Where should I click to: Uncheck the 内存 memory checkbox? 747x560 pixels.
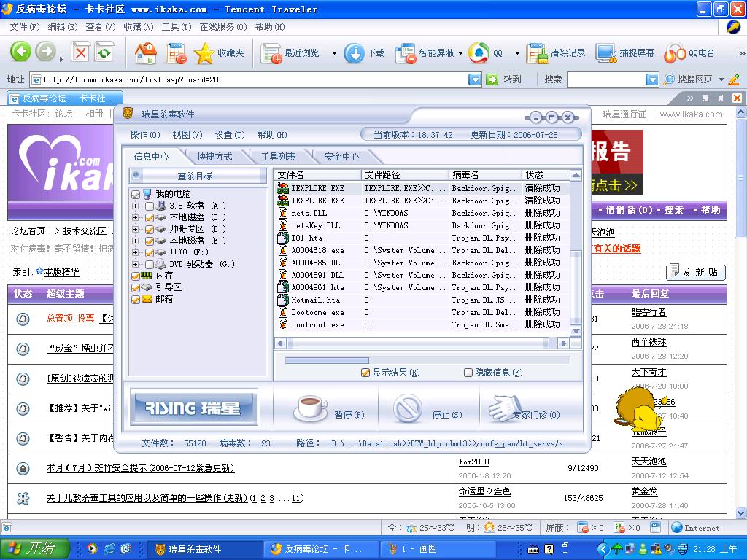[x=135, y=276]
